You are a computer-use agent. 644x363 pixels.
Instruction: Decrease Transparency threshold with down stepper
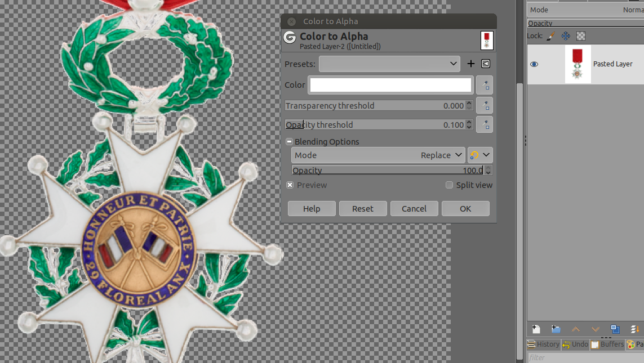(469, 108)
